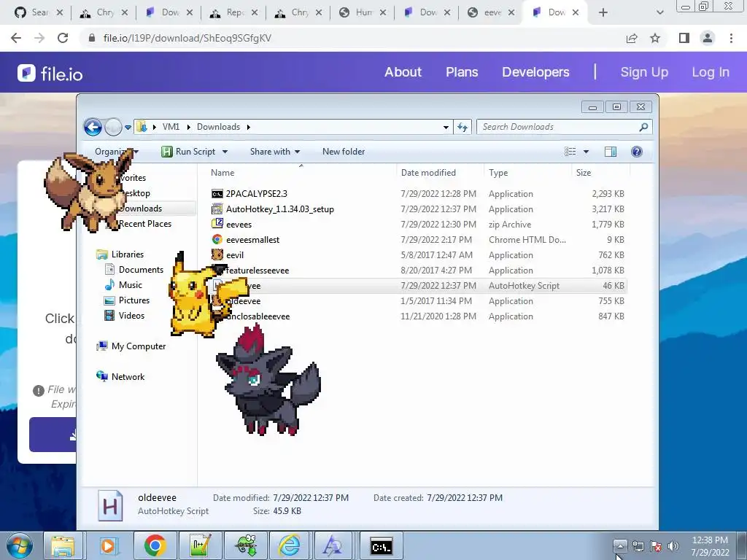Sort files by the Type column
Viewport: 747px width, 560px height.
tap(498, 173)
